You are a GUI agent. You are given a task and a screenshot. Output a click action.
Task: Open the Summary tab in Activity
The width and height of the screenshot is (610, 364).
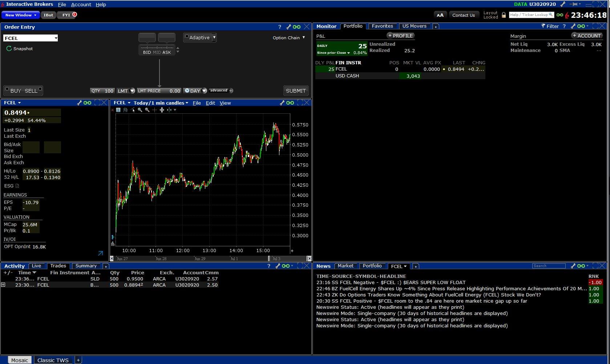click(x=86, y=266)
